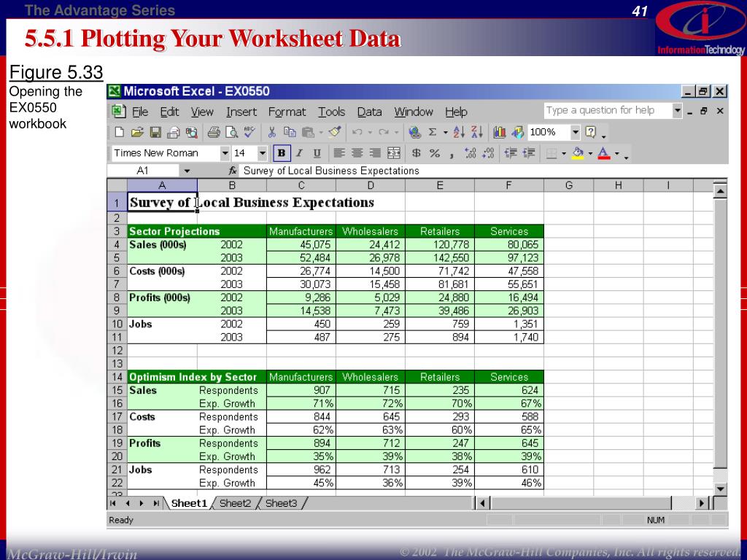Click the AutoSum sigma icon
747x560 pixels.
pos(432,133)
